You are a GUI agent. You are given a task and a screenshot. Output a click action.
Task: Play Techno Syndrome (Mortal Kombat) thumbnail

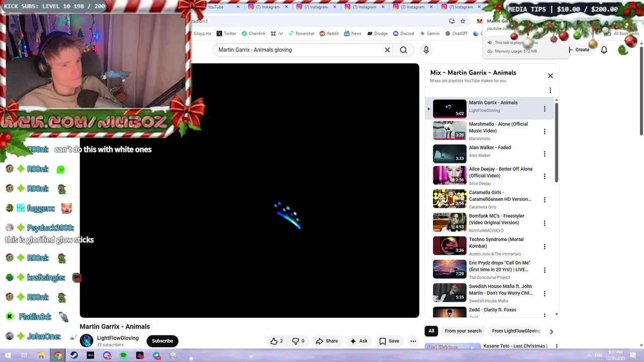tap(449, 246)
